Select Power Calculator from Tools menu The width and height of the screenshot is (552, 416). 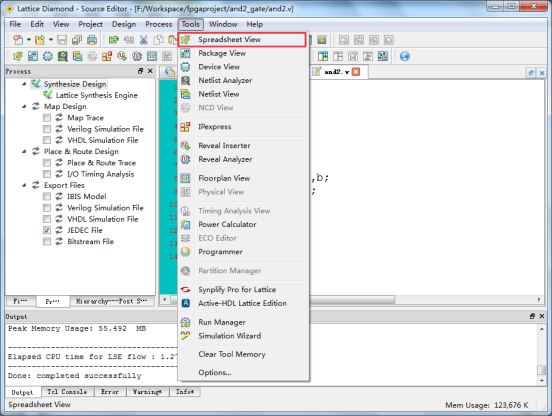pos(243,224)
